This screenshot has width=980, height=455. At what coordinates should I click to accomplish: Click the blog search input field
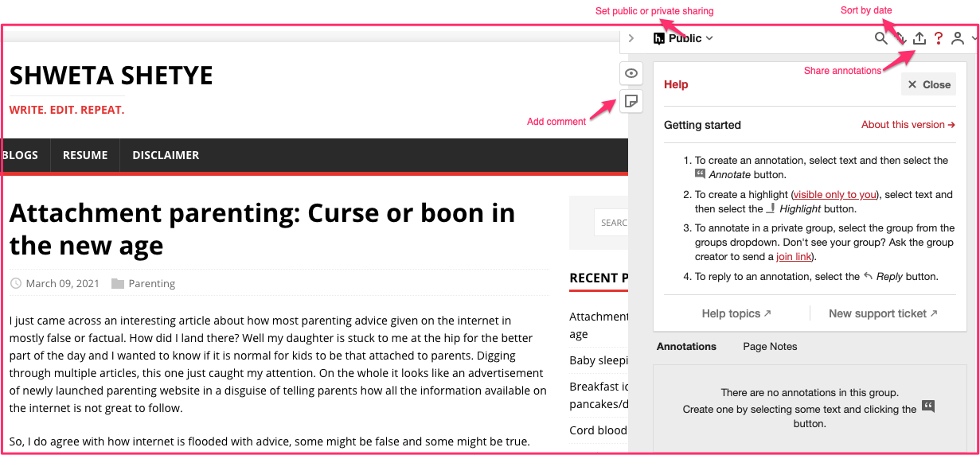[x=611, y=223]
